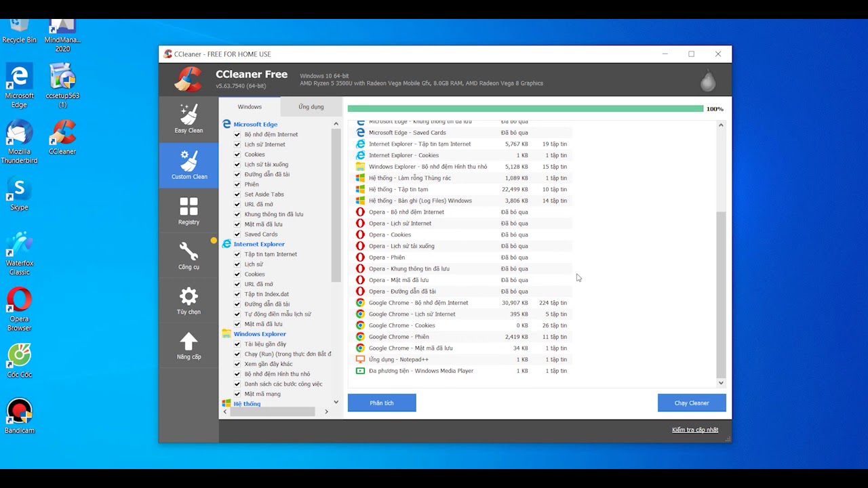
Task: Click options tree vertical scrollbar thumb
Action: (336, 205)
